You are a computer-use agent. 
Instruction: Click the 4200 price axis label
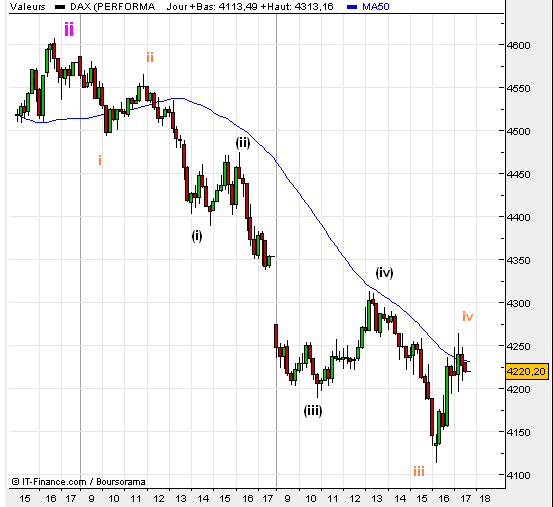518,390
